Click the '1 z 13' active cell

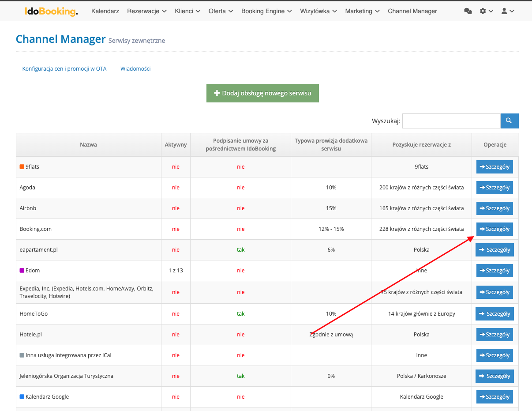click(176, 271)
